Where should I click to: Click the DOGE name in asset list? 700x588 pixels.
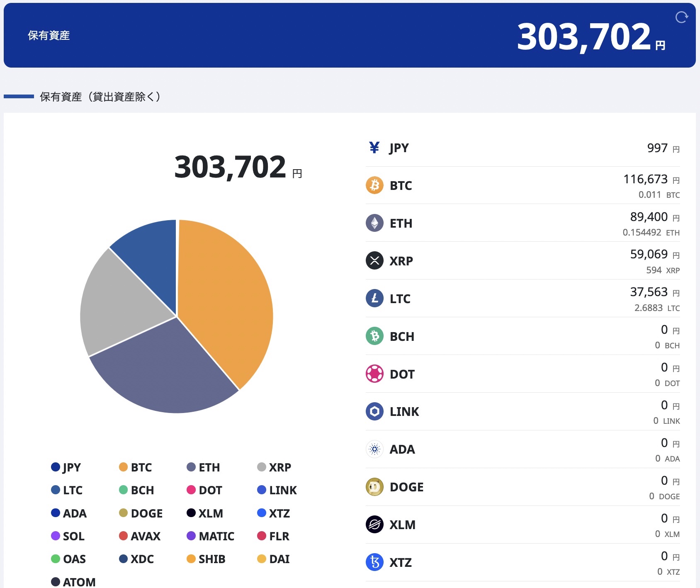pyautogui.click(x=407, y=487)
